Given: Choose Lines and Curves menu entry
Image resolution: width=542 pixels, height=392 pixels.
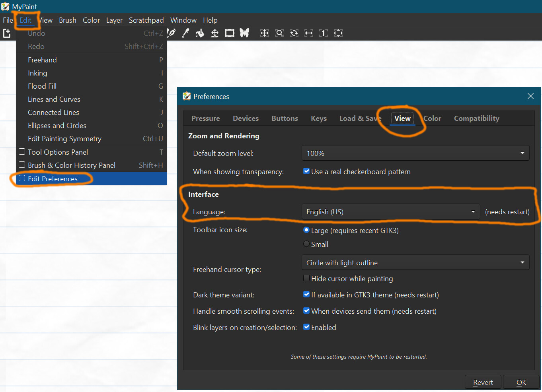Looking at the screenshot, I should pyautogui.click(x=91, y=99).
